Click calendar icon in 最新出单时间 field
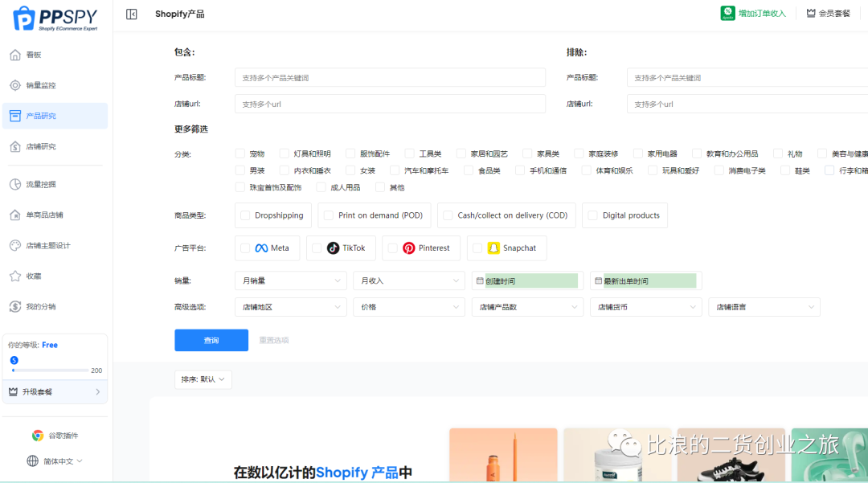The height and width of the screenshot is (483, 868). [x=599, y=281]
